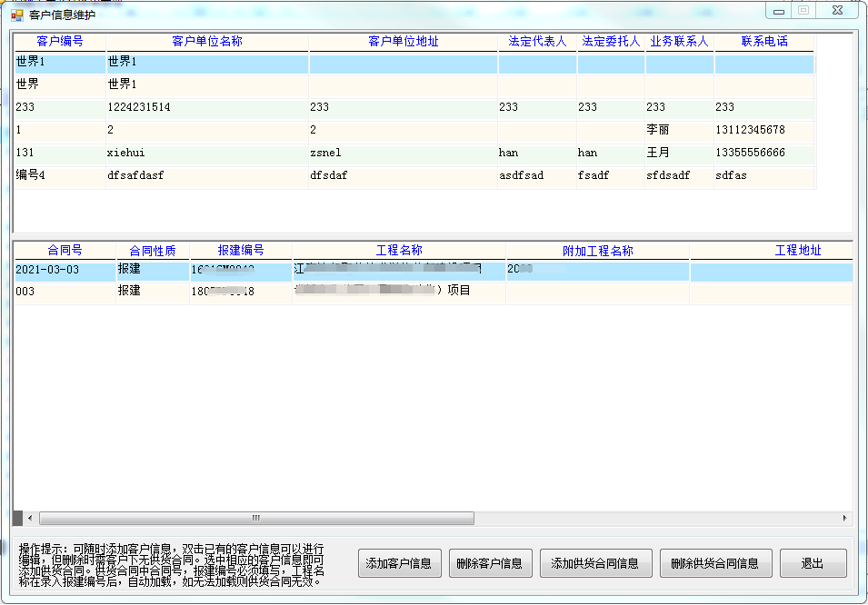Click the app icon in title bar
The image size is (868, 605).
pyautogui.click(x=16, y=15)
